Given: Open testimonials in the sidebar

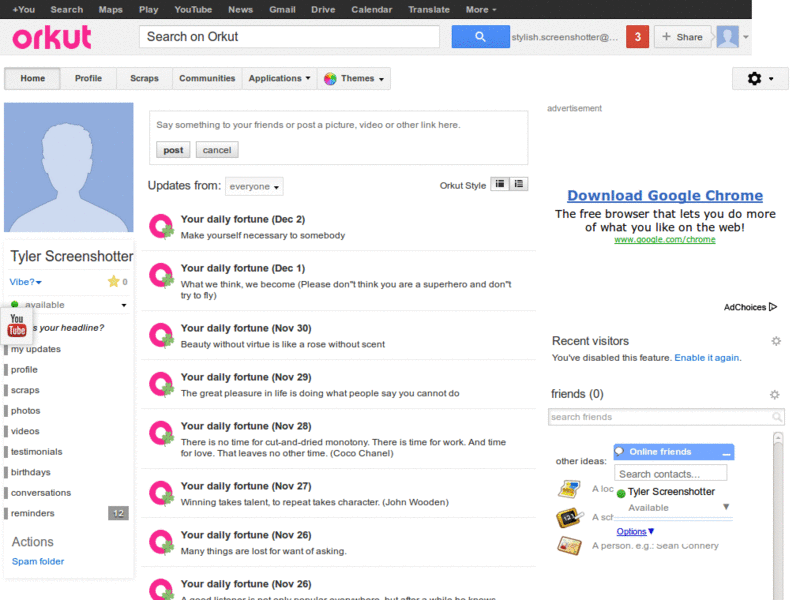Looking at the screenshot, I should 36,452.
